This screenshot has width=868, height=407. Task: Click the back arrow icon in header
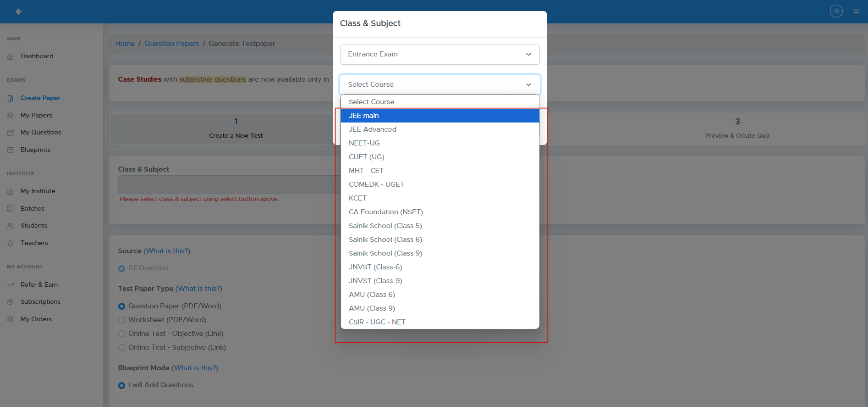(18, 11)
